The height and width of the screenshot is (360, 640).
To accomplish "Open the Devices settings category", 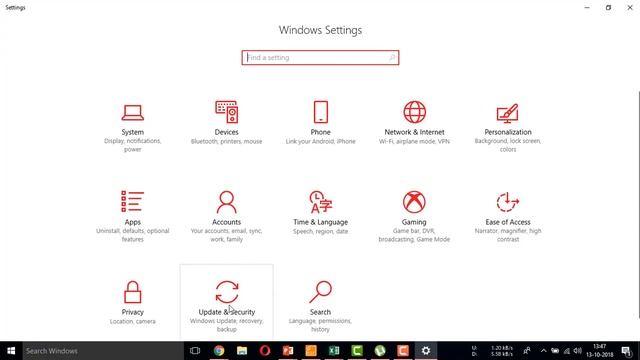I will tap(227, 127).
